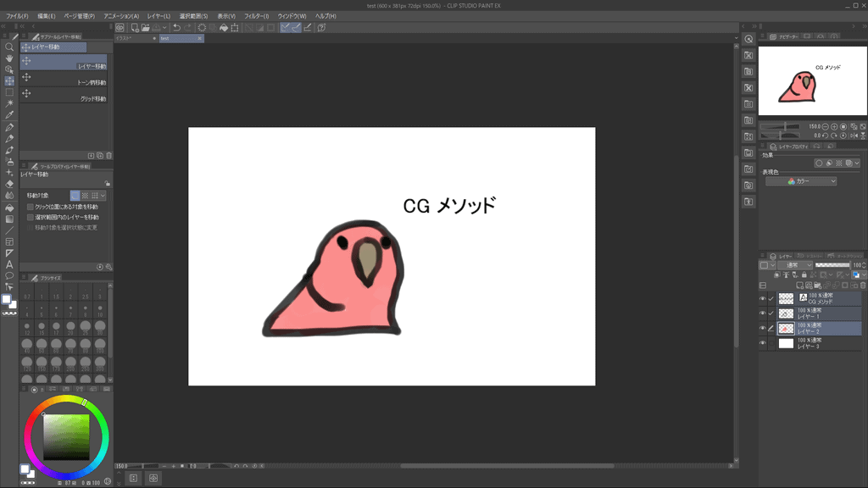
Task: Select the Eyedropper tool
Action: point(9,114)
